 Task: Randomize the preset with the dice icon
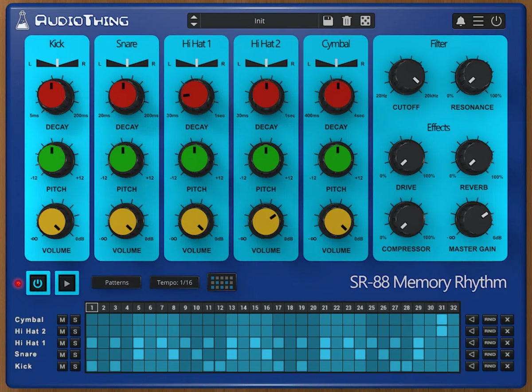tap(365, 20)
